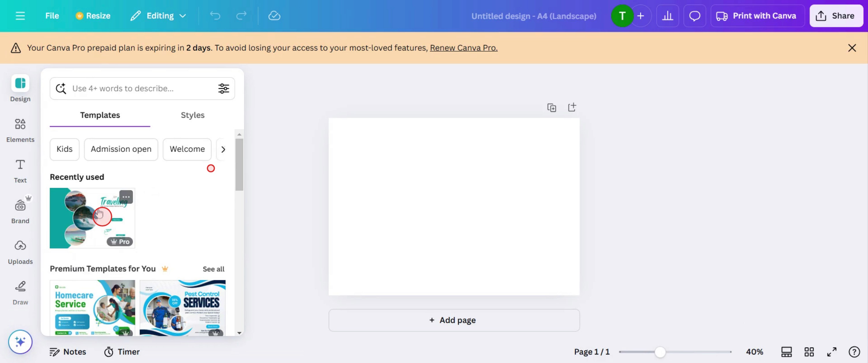
Task: Open the template search filters
Action: [x=223, y=89]
